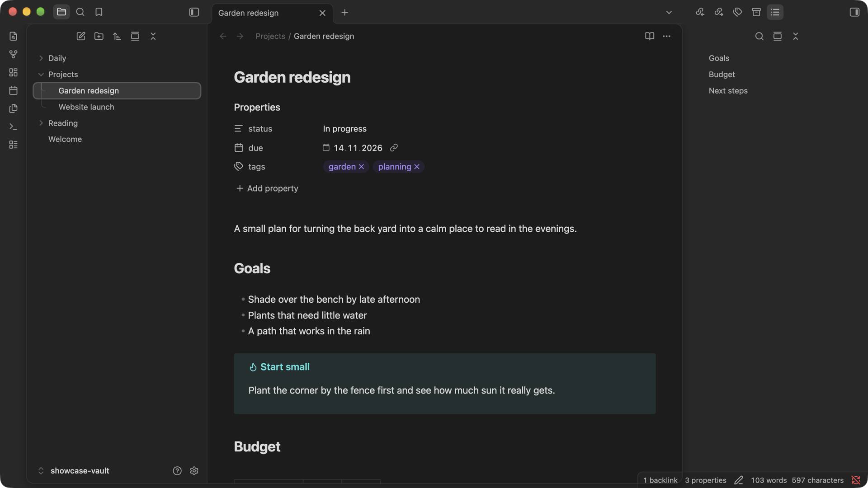Open the note's more options menu
This screenshot has width=868, height=488.
coord(666,36)
